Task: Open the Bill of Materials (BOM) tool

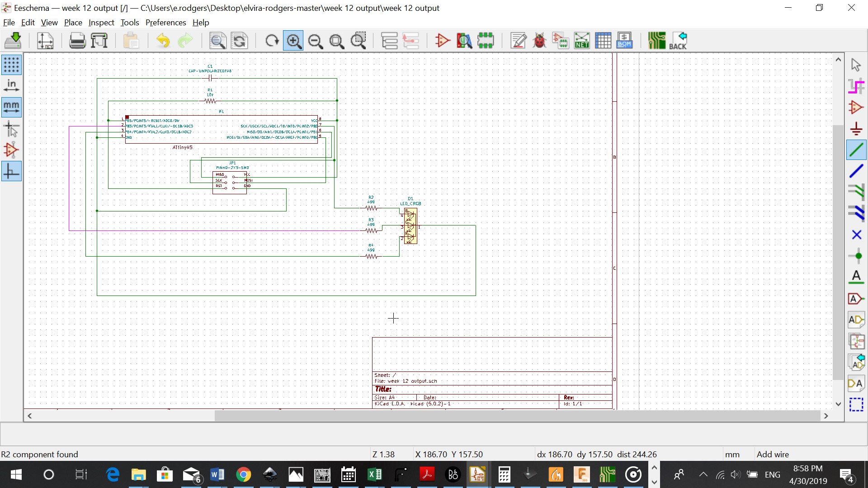Action: pyautogui.click(x=624, y=41)
